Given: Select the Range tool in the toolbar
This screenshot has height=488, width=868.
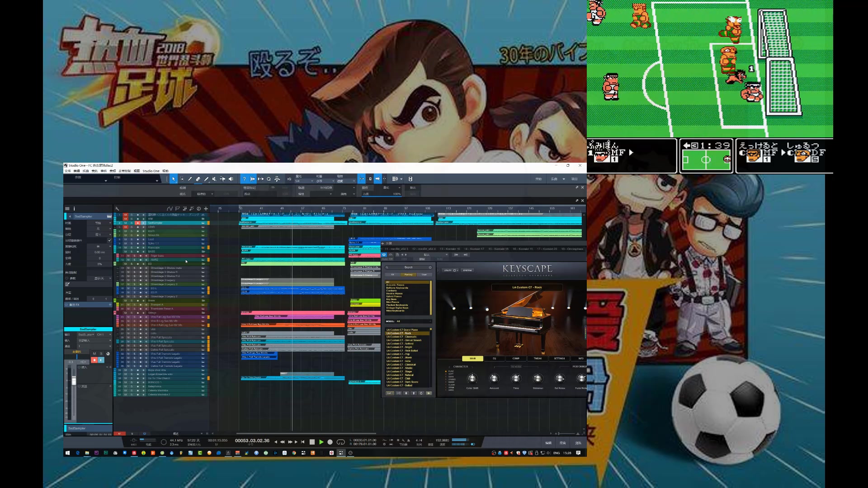Looking at the screenshot, I should pyautogui.click(x=182, y=179).
